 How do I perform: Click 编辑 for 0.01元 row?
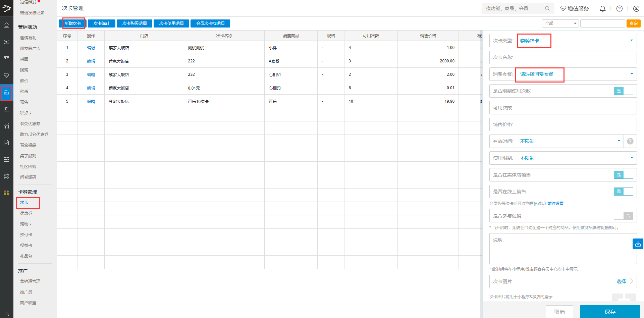click(x=91, y=88)
